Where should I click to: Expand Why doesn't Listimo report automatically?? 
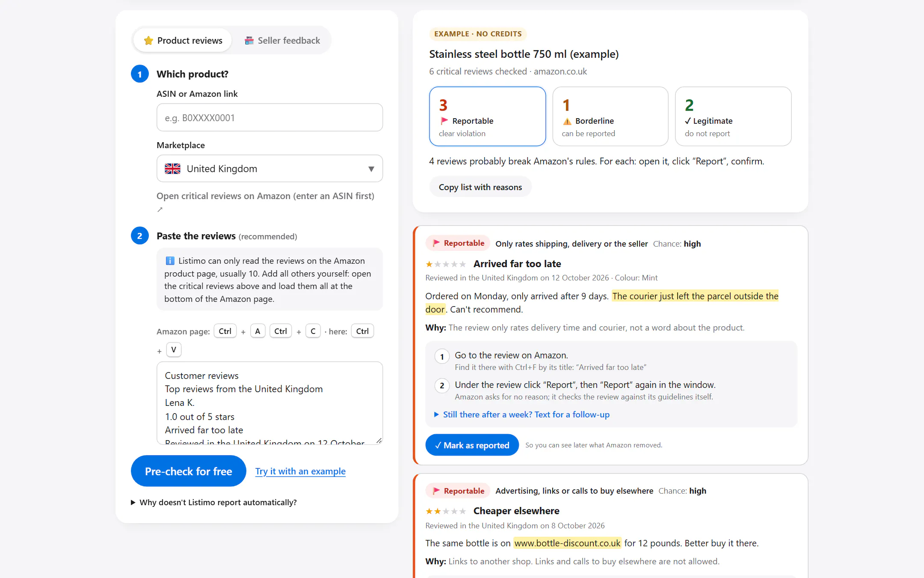tap(214, 502)
